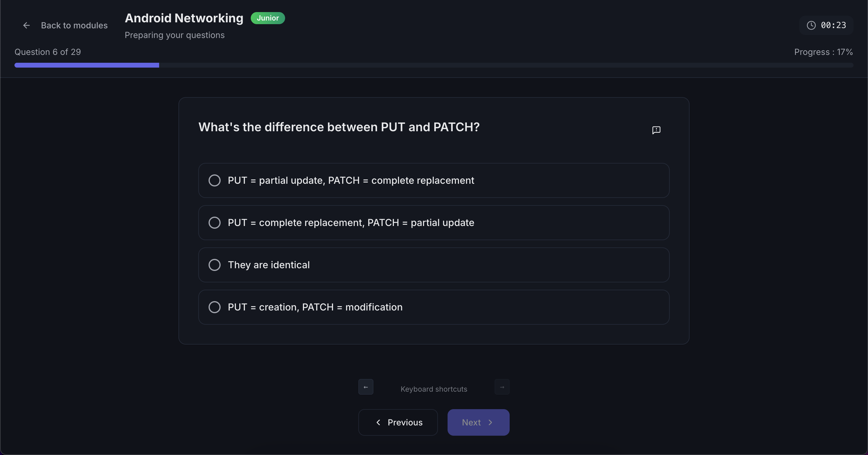Click the Question 6 of 29 label
868x455 pixels.
[48, 52]
